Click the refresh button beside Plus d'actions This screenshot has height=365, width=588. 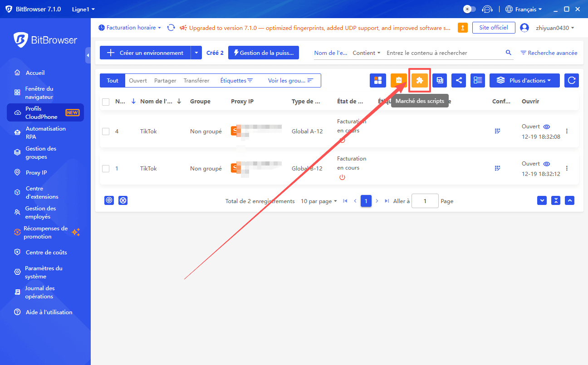[x=571, y=80]
